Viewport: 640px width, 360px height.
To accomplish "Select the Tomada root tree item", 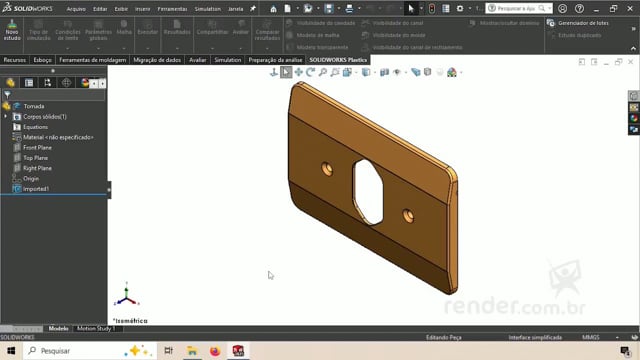I will [x=34, y=106].
